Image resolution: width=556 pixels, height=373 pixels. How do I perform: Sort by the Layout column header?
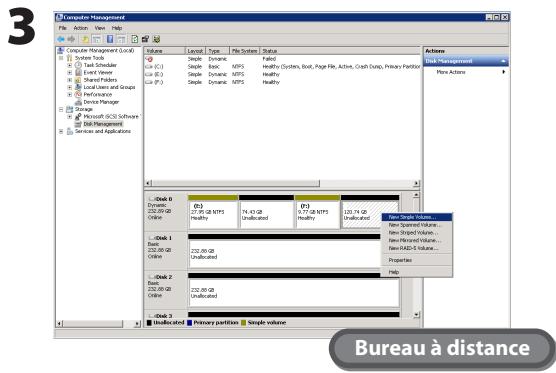pyautogui.click(x=196, y=51)
